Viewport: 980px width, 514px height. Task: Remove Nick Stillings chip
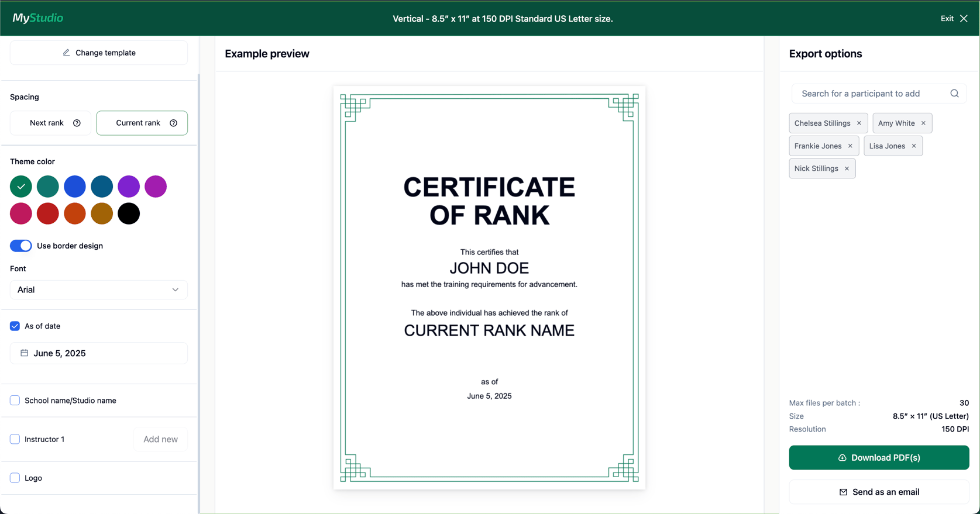coord(847,168)
